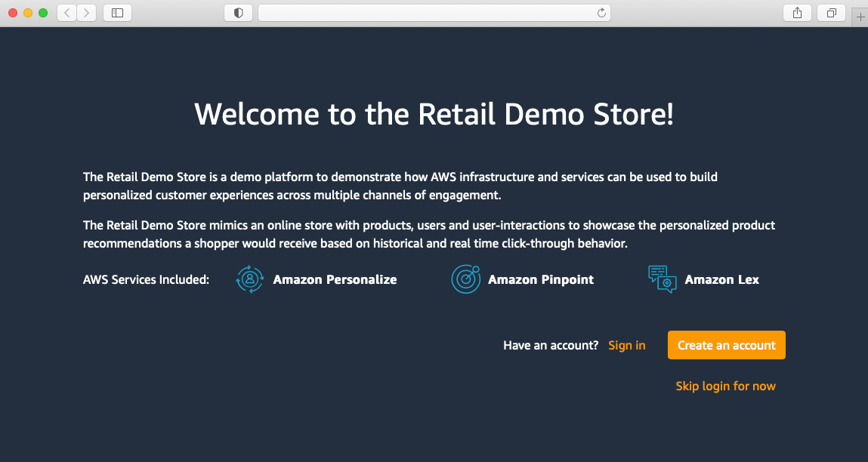Open the privacy shield icon
Image resolution: width=868 pixels, height=462 pixels.
pyautogui.click(x=239, y=13)
